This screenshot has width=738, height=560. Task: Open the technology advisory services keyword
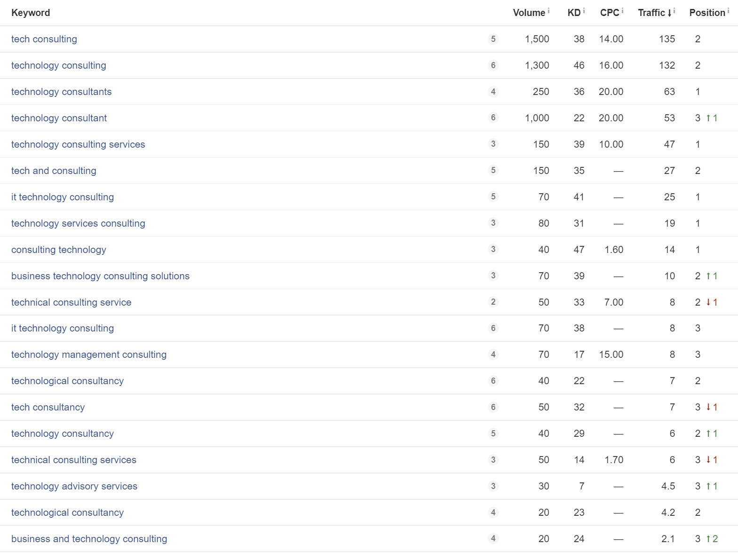(74, 486)
